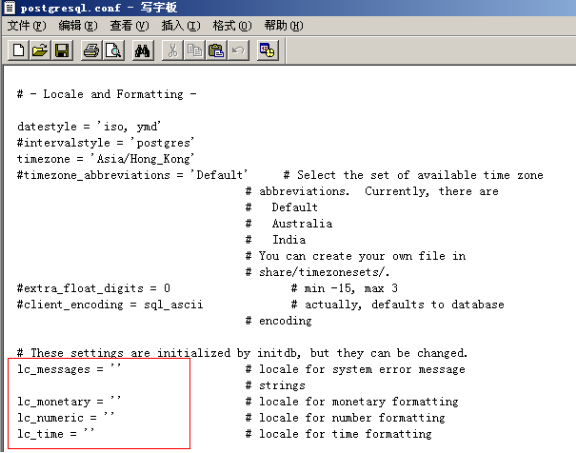Image resolution: width=576 pixels, height=453 pixels.
Task: Open a file with the Open folder icon
Action: 40,50
